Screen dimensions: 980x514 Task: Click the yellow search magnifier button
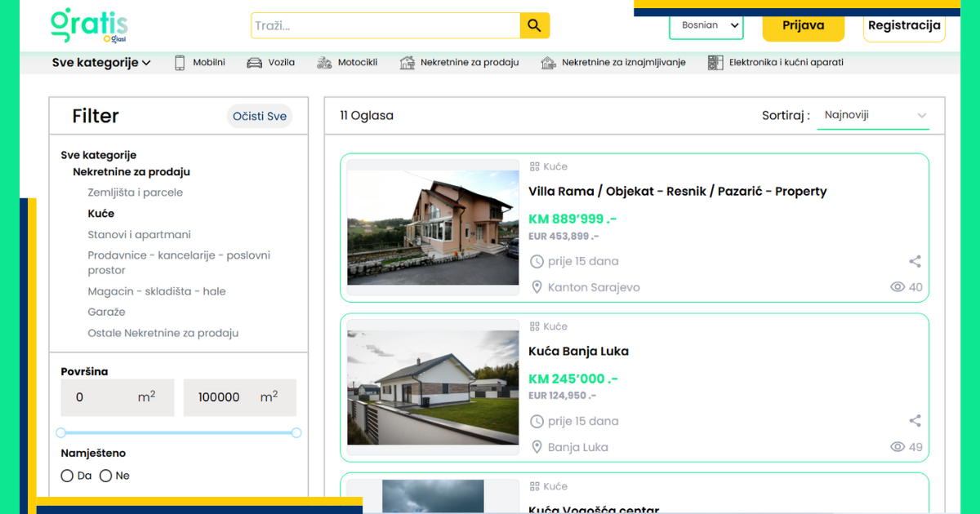click(535, 25)
